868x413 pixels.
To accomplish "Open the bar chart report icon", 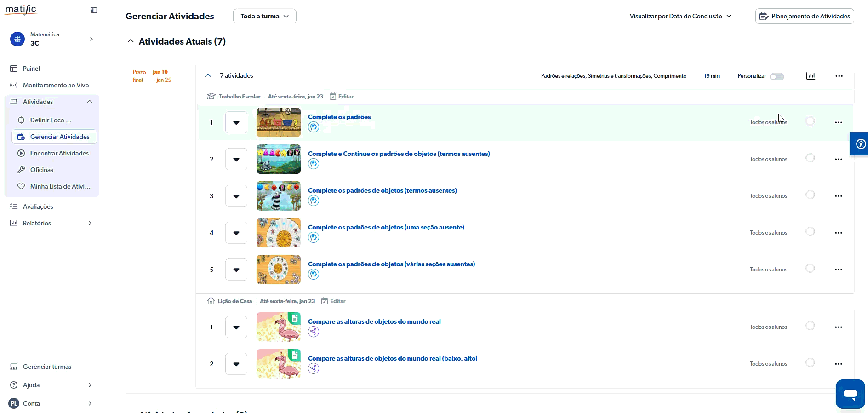I will pos(811,76).
